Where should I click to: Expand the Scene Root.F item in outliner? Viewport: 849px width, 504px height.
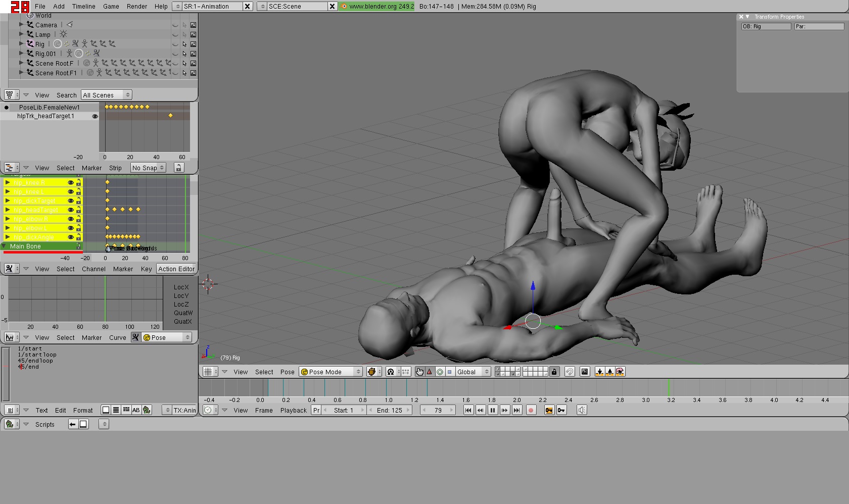pos(21,63)
